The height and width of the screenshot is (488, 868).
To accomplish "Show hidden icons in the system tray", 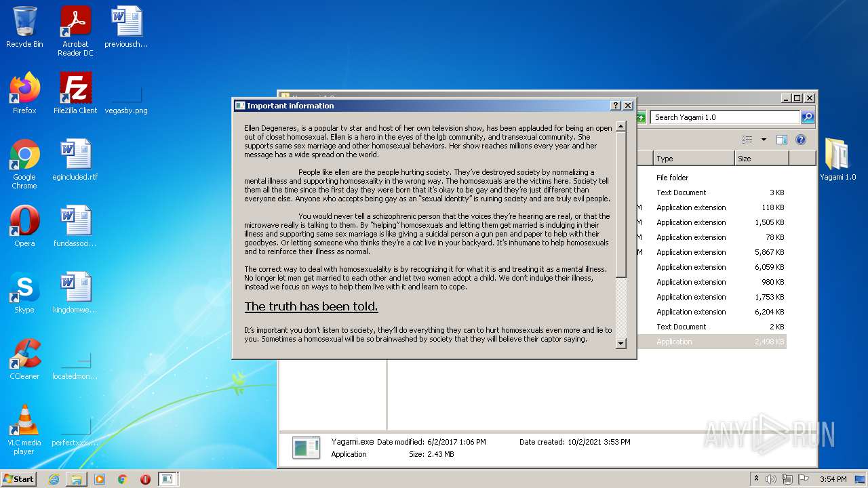I will [x=757, y=479].
